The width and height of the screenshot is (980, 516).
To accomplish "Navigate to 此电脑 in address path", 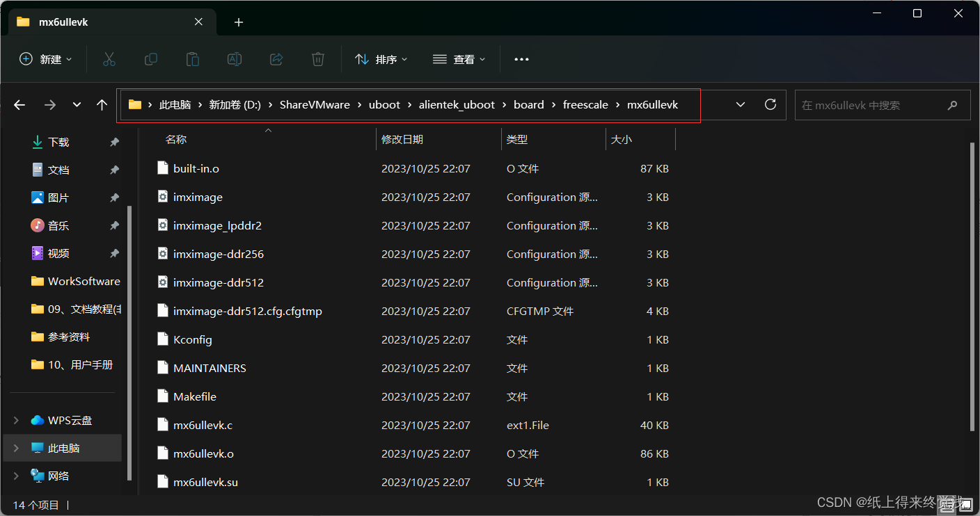I will (175, 105).
